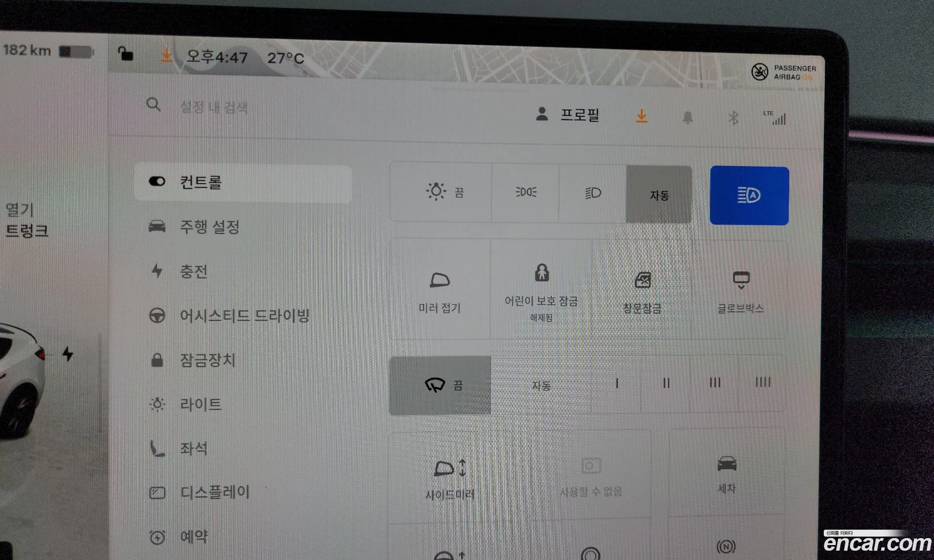Select parking lights mode
This screenshot has width=934, height=560.
click(x=525, y=192)
